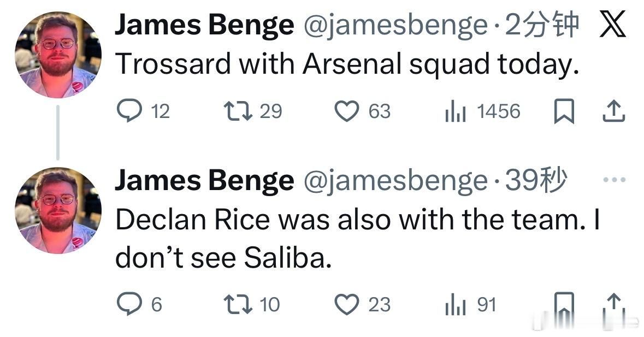The height and width of the screenshot is (337, 644).
Task: Bookmark the Declan Rice tweet
Action: coord(564,304)
